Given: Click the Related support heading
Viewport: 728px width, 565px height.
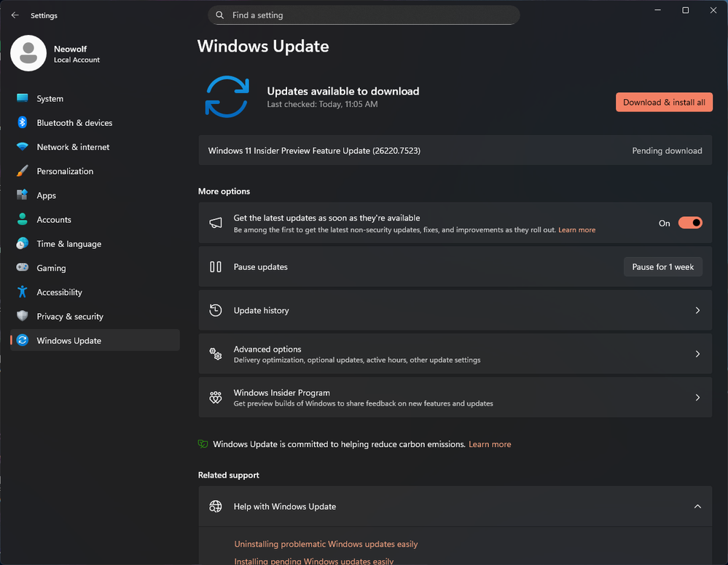Looking at the screenshot, I should point(228,475).
